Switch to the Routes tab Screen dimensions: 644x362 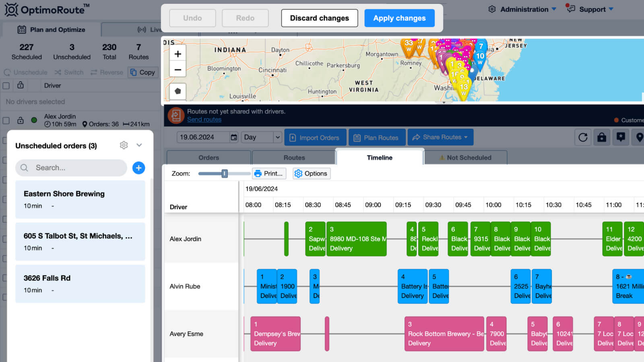coord(294,158)
